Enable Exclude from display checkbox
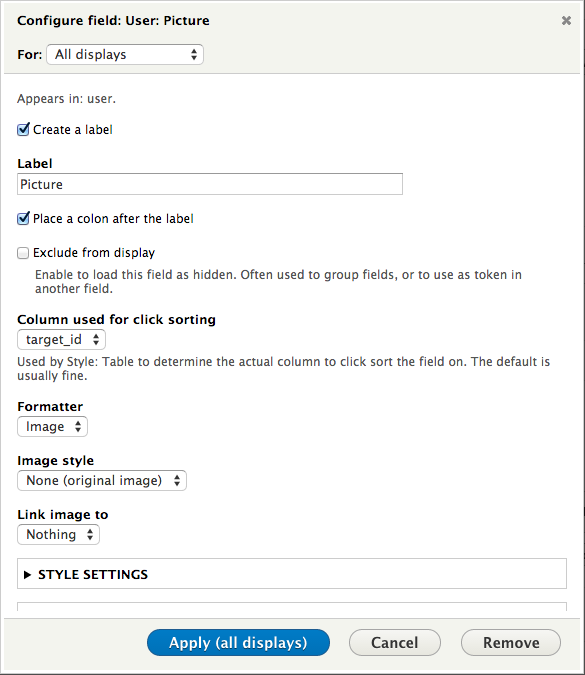 [23, 253]
